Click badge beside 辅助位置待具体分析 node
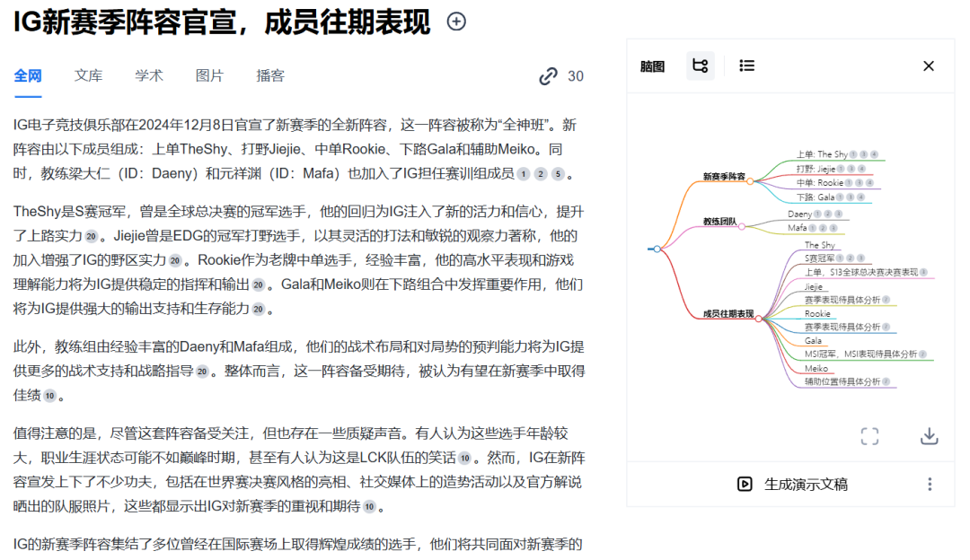The image size is (970, 560). 886,382
